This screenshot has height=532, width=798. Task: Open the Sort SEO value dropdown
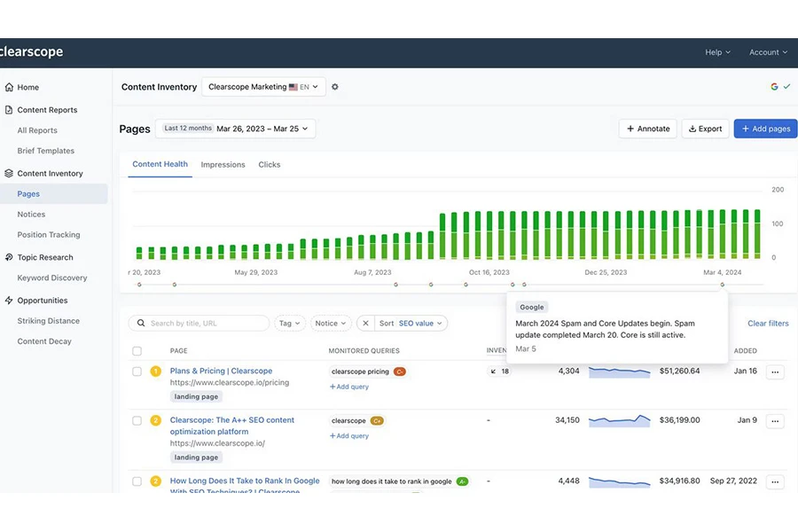(x=411, y=324)
